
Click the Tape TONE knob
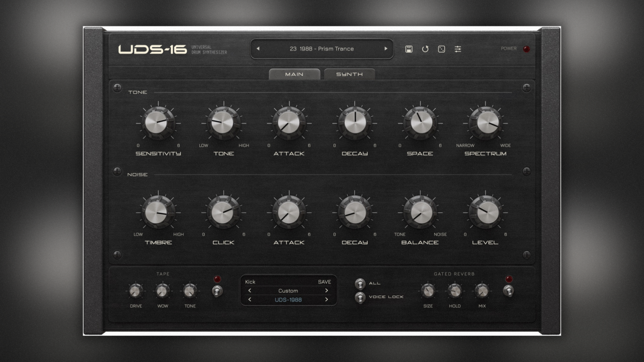point(190,291)
